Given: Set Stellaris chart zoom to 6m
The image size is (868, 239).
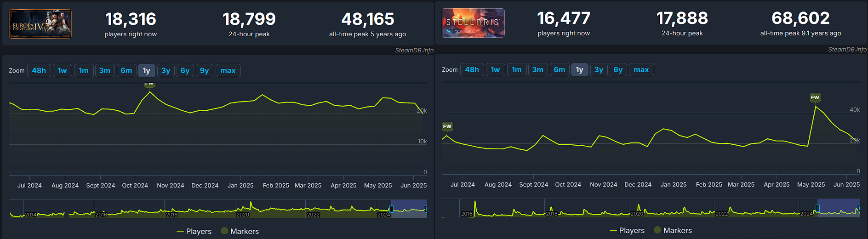Looking at the screenshot, I should (x=560, y=69).
